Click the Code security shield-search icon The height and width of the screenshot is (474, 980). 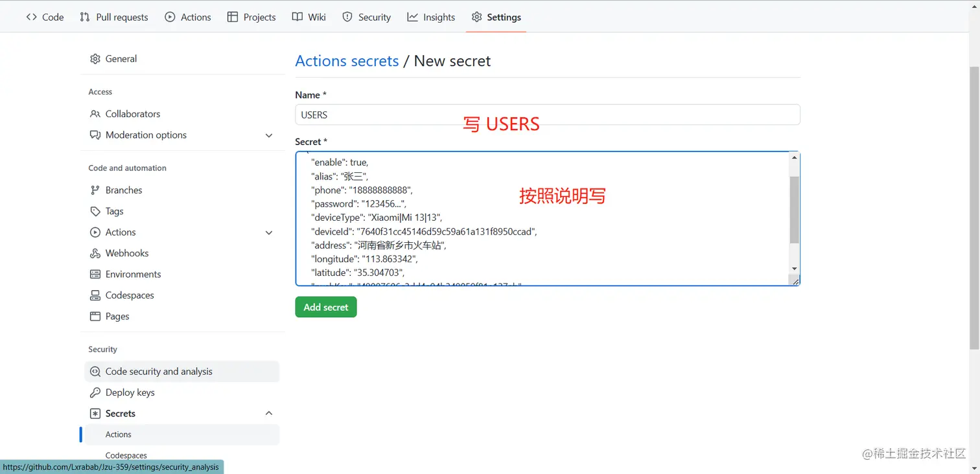(95, 372)
